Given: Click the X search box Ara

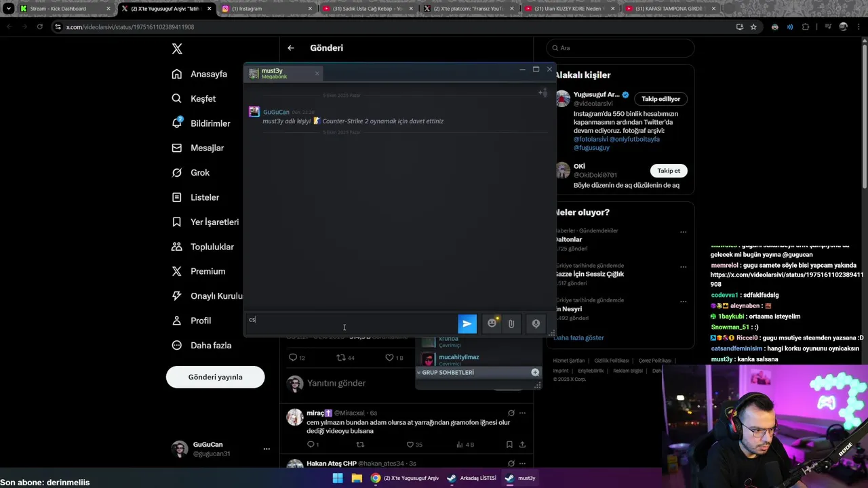Looking at the screenshot, I should click(620, 48).
